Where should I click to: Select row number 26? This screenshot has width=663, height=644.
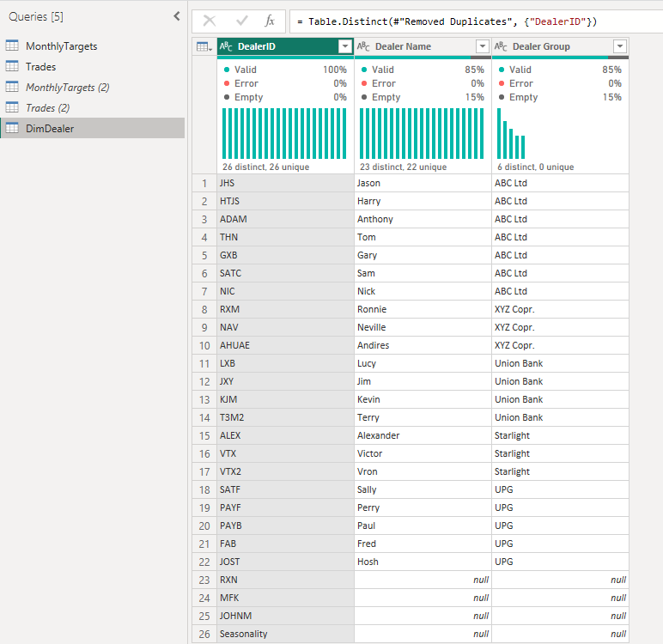[x=204, y=635]
